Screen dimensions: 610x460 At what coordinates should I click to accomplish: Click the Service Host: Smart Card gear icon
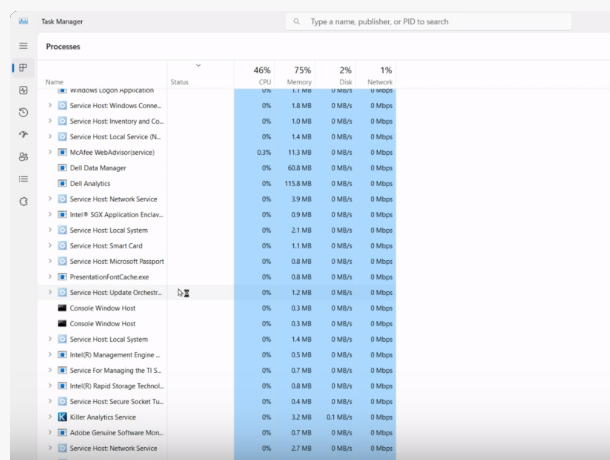(x=62, y=246)
